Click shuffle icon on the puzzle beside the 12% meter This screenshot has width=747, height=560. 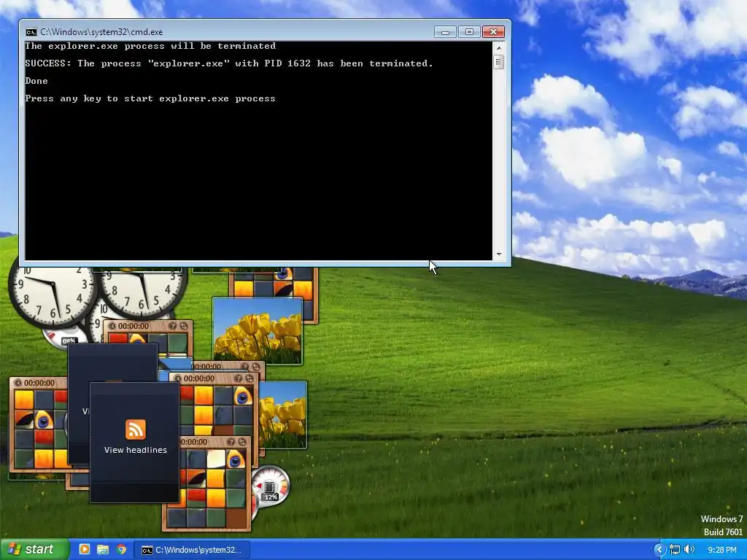pyautogui.click(x=242, y=442)
